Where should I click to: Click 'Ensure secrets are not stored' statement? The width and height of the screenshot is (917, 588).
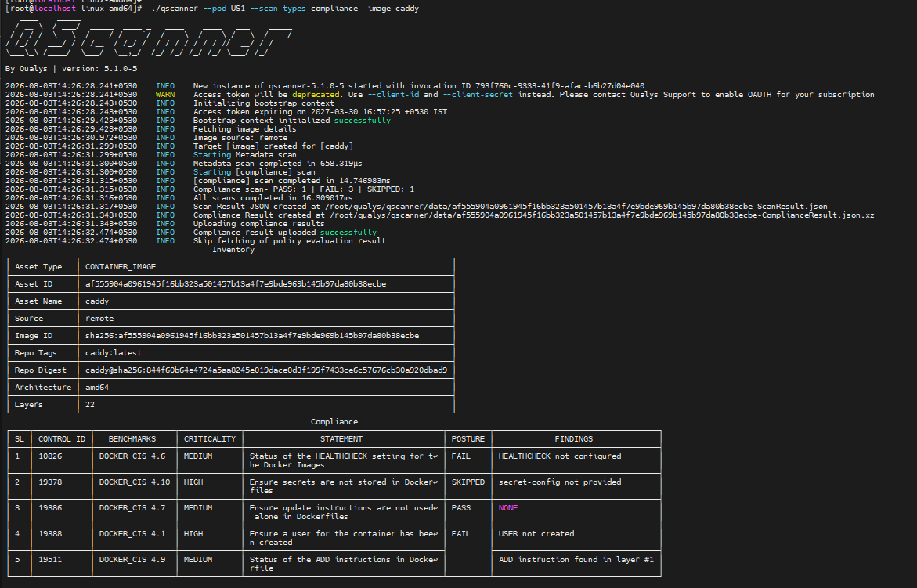pos(344,486)
